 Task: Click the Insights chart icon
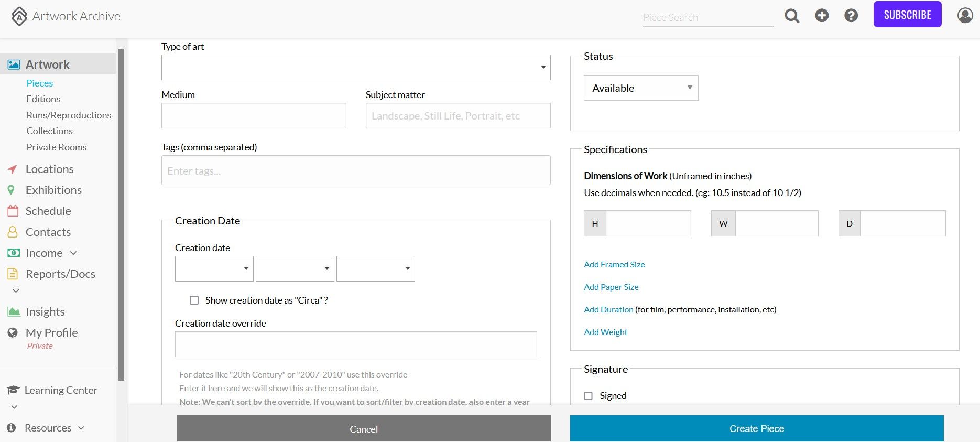tap(14, 312)
